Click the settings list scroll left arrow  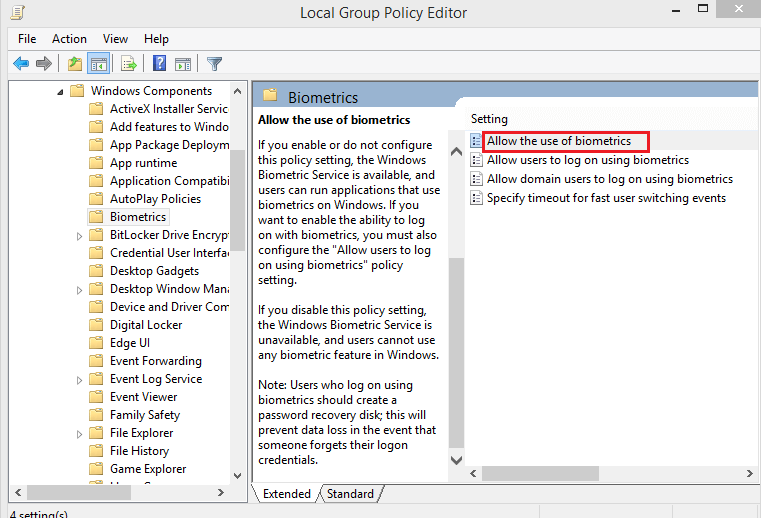pos(473,473)
